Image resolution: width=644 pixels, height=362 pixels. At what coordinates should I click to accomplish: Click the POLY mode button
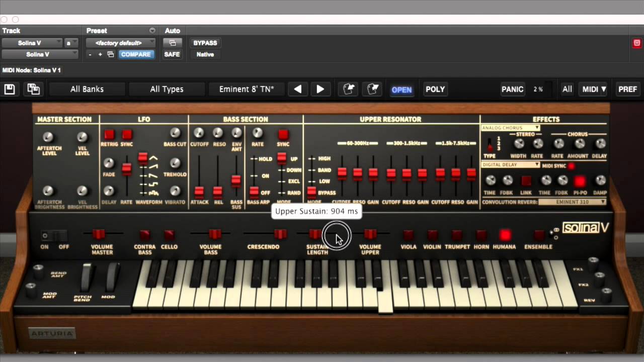click(x=435, y=89)
